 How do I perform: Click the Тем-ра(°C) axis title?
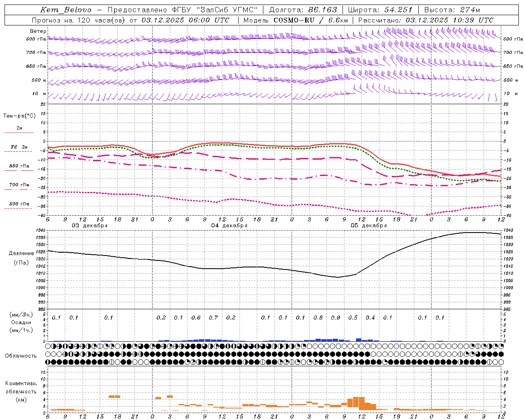point(19,116)
